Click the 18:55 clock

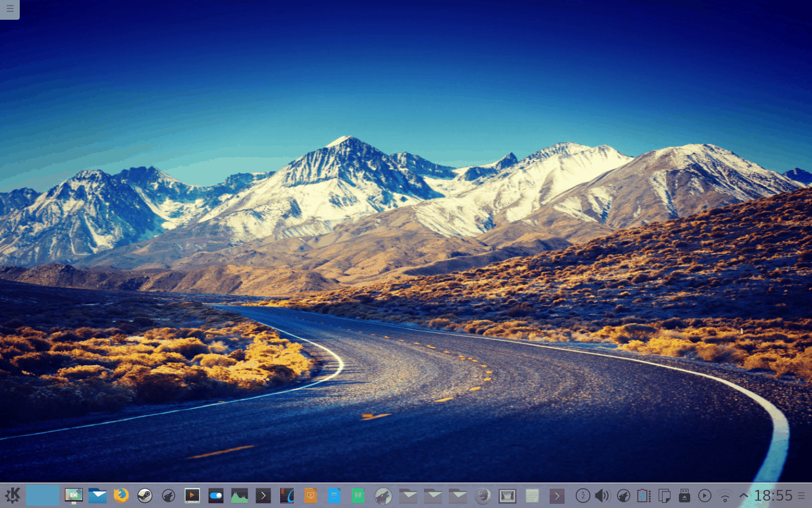773,496
